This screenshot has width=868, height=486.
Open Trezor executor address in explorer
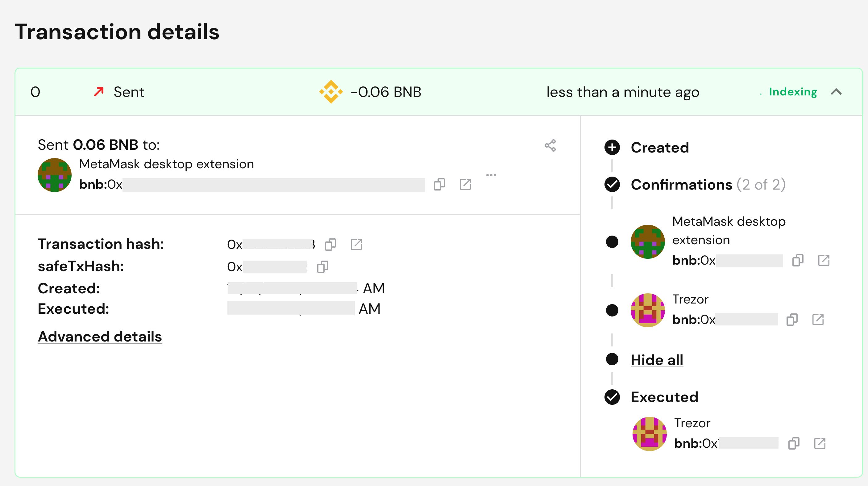(820, 443)
